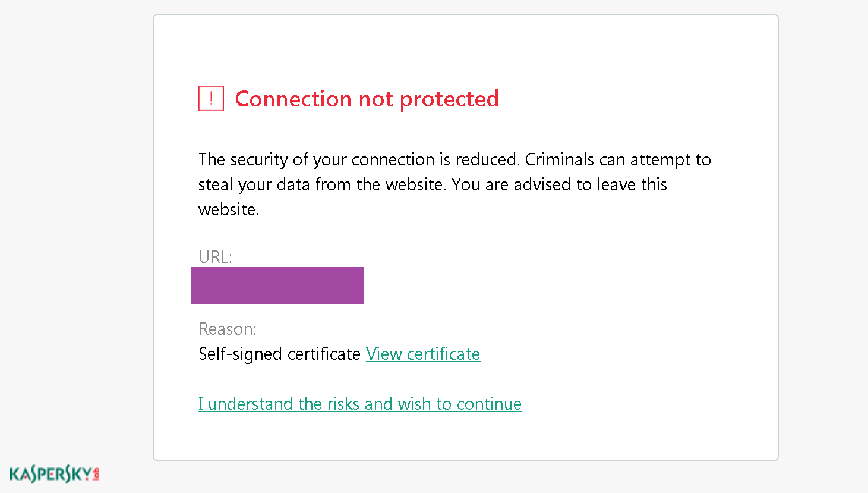
Task: Click the 'URL:' label
Action: tap(215, 256)
